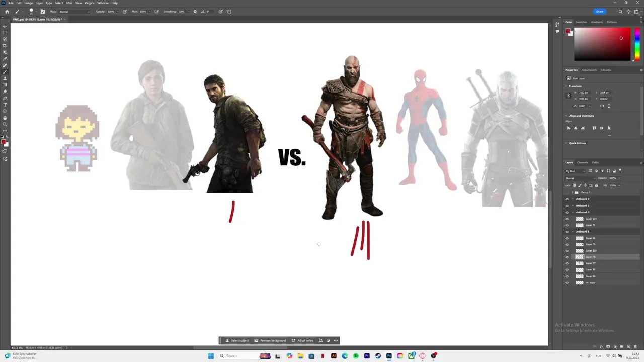Open the blend mode Normal dropdown in Layers
Screen dimensions: 644x362
580,178
